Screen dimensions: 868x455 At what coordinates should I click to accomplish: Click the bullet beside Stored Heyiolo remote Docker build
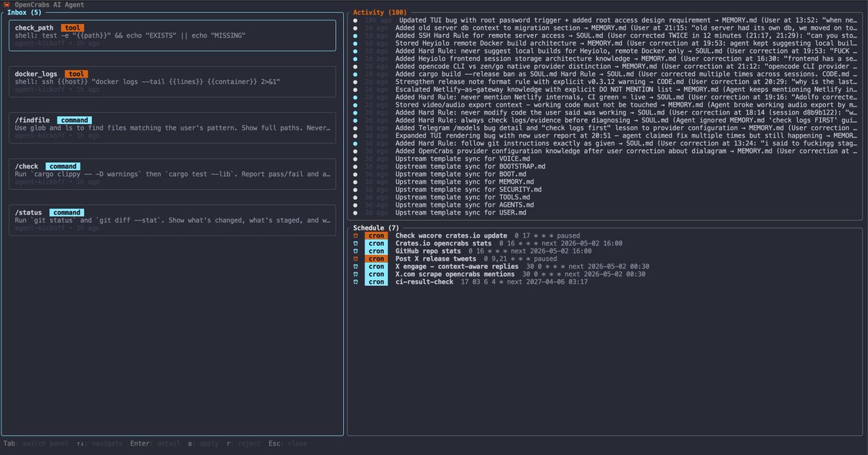pos(355,43)
